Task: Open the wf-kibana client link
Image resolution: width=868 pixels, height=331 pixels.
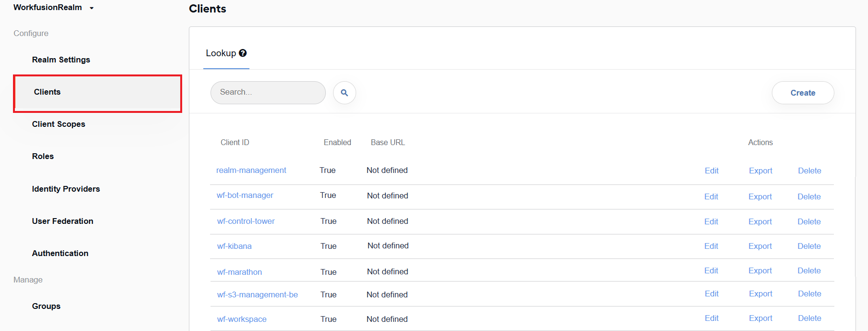Action: 234,246
